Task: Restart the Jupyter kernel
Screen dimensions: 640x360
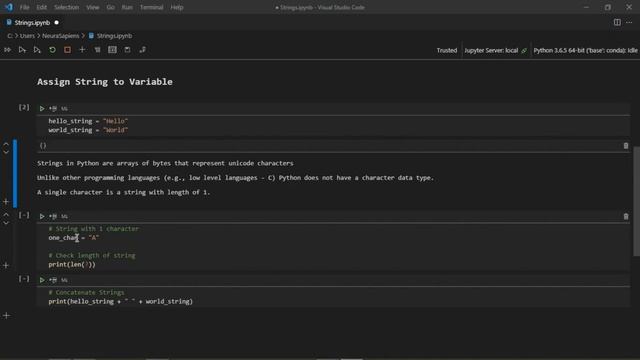Action: click(x=52, y=50)
